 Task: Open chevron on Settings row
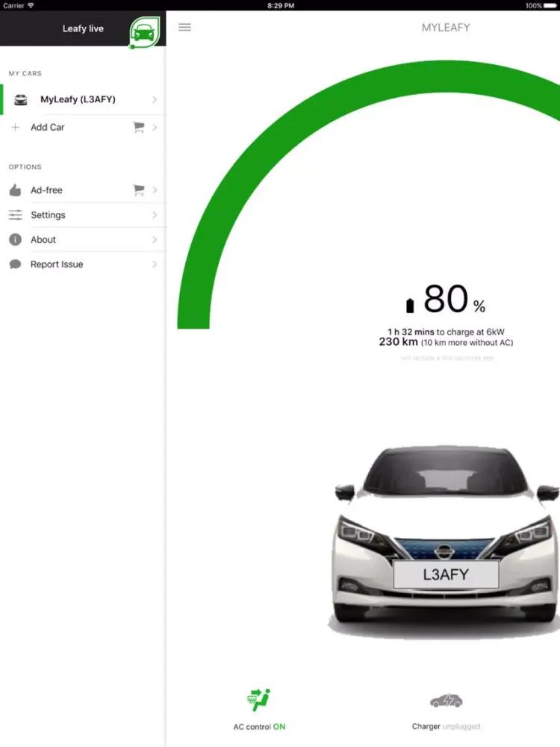pos(155,215)
